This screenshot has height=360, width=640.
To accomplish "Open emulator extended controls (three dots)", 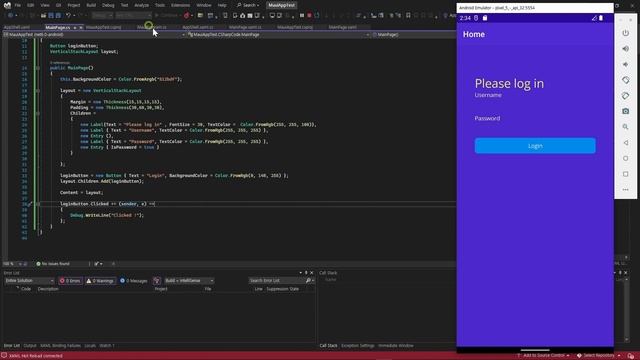I will coord(625,190).
